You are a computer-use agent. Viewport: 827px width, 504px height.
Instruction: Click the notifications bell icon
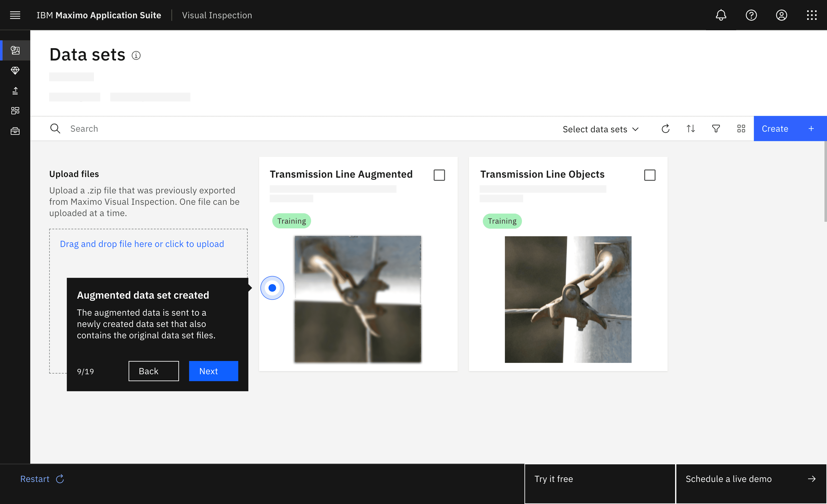[x=721, y=15]
